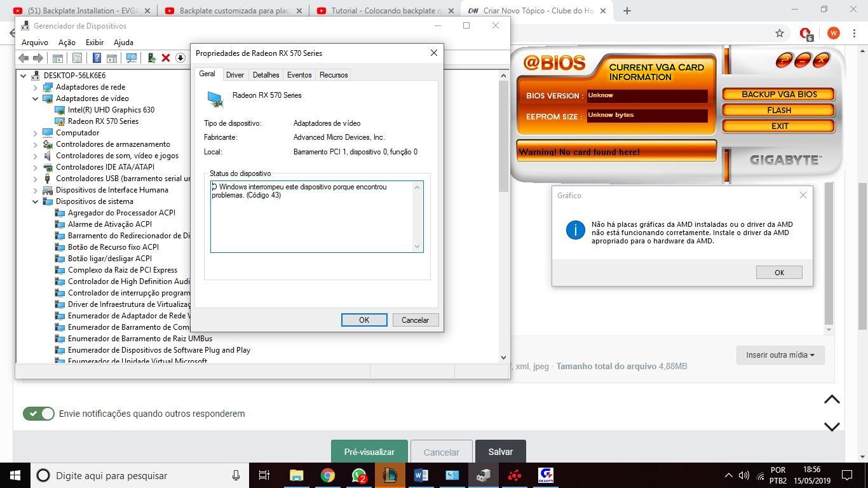Select Intel(R) UHD Graphics 630 item
868x488 pixels.
(x=111, y=110)
